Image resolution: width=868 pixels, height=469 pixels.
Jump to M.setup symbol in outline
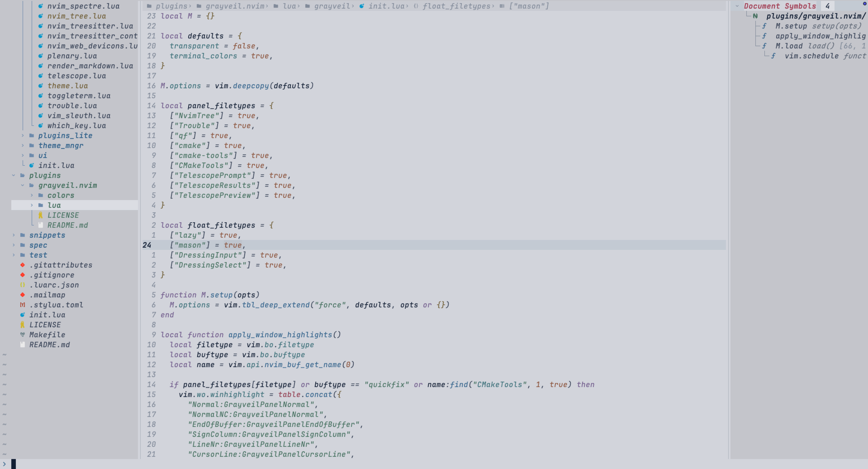pos(791,26)
